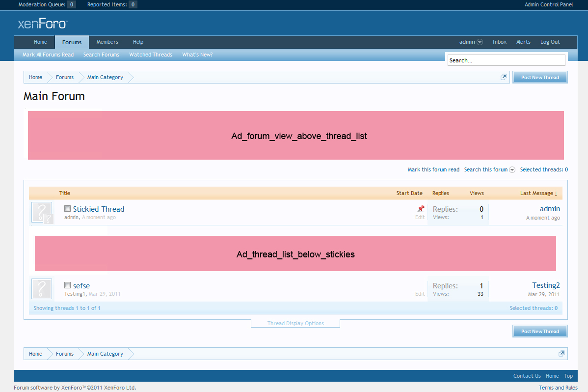Click the Stickied Thread author avatar
Image resolution: width=588 pixels, height=392 pixels.
tap(42, 213)
